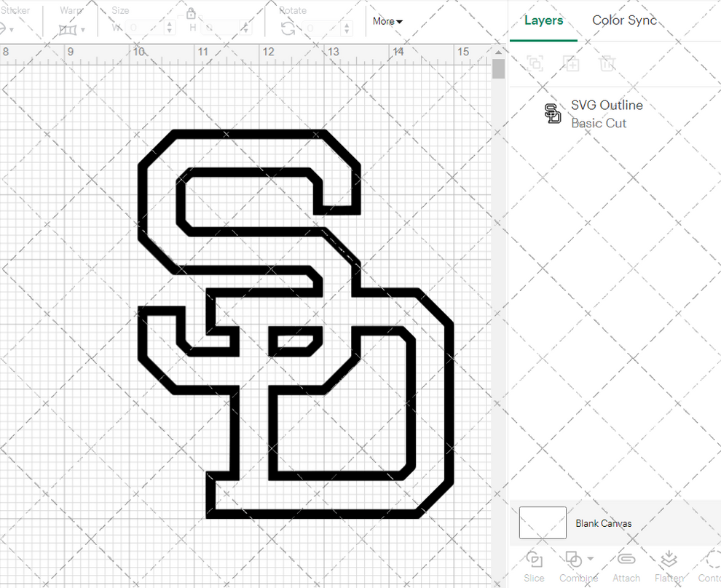Click the Blank Canvas color swatch
Image resolution: width=721 pixels, height=588 pixels.
click(542, 523)
